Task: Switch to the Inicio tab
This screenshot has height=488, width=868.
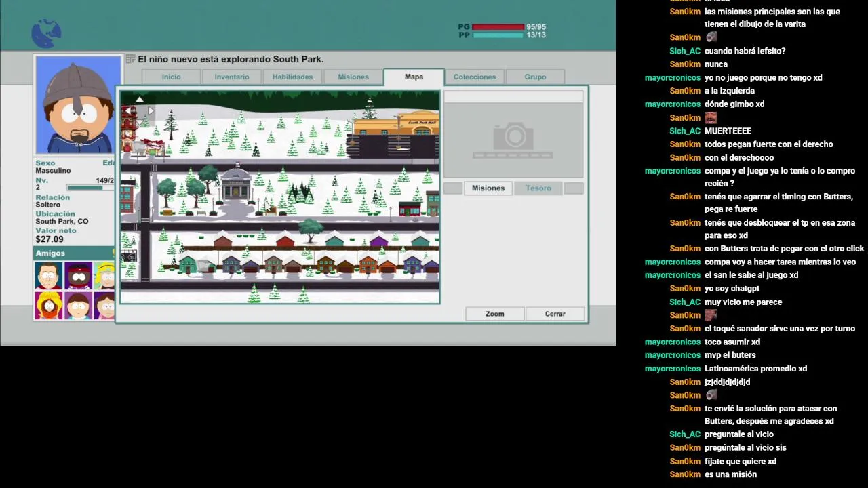Action: (x=171, y=77)
